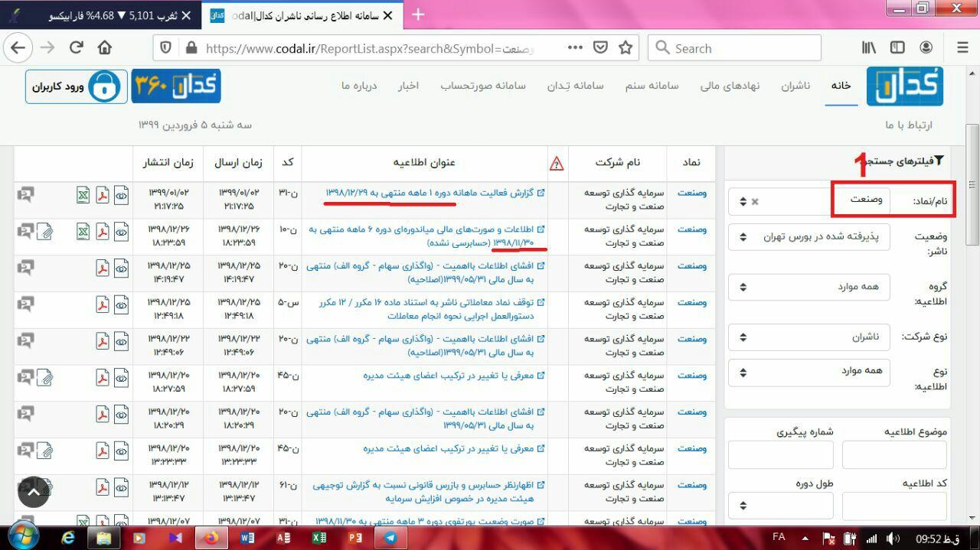Open the طول دوره dropdown

coord(780,506)
